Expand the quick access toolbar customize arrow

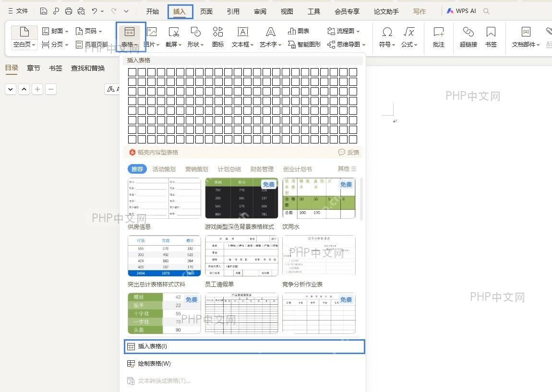point(126,11)
